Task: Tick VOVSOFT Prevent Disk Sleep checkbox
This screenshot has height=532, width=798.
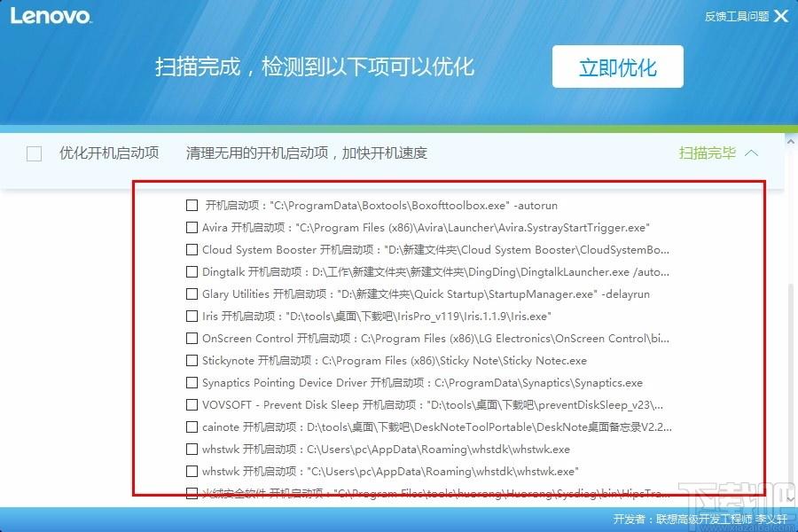Action: click(x=192, y=404)
